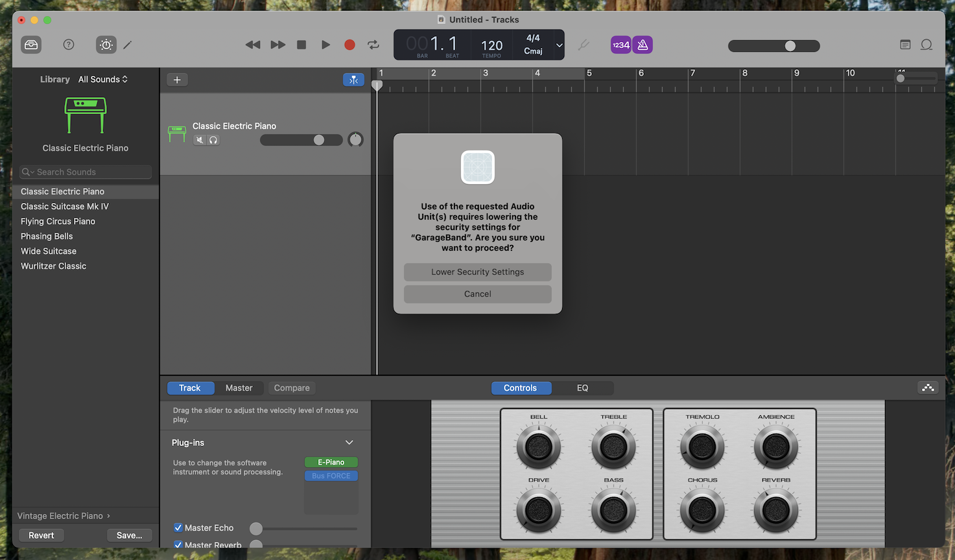Toggle the Cycle loop button
The height and width of the screenshot is (560, 955).
(x=373, y=45)
